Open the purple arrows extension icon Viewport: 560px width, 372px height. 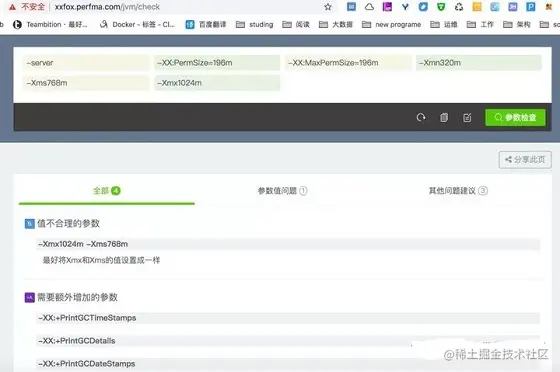[x=513, y=7]
